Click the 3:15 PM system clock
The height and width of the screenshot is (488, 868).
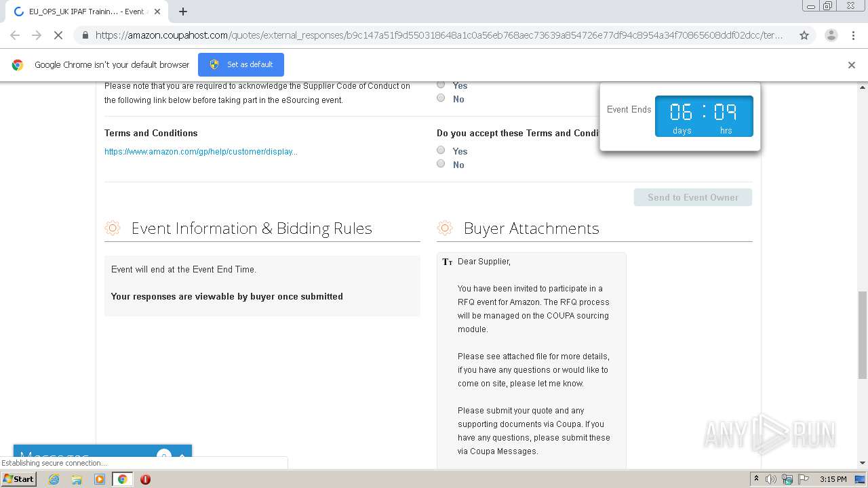pyautogui.click(x=833, y=479)
